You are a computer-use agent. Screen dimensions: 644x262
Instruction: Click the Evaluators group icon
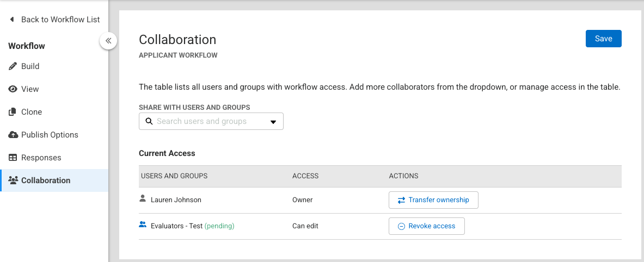pos(143,224)
